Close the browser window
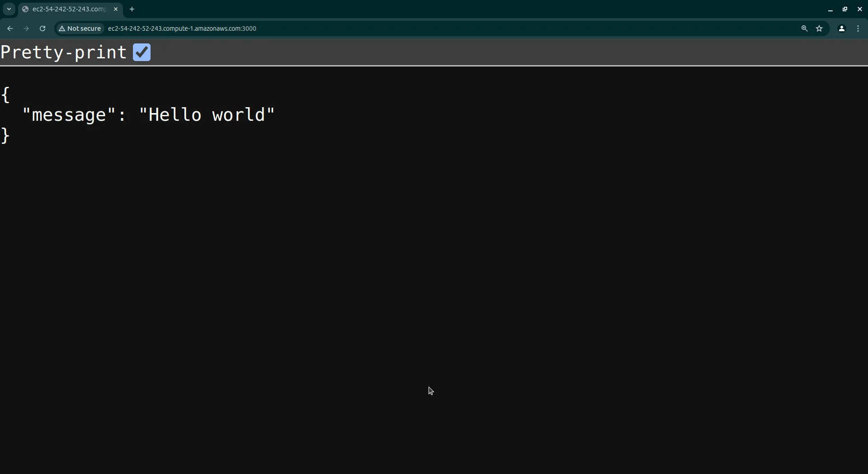Image resolution: width=868 pixels, height=474 pixels. coord(860,9)
